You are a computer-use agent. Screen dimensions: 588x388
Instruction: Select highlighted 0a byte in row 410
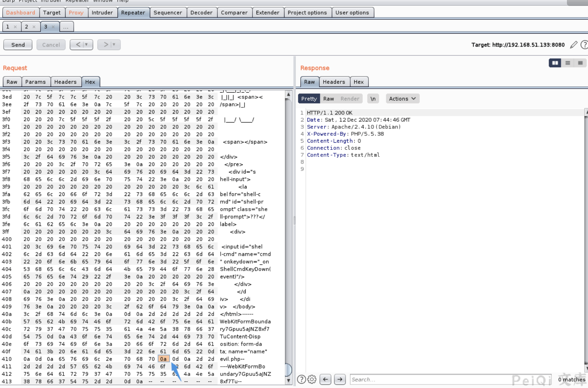coord(163,359)
